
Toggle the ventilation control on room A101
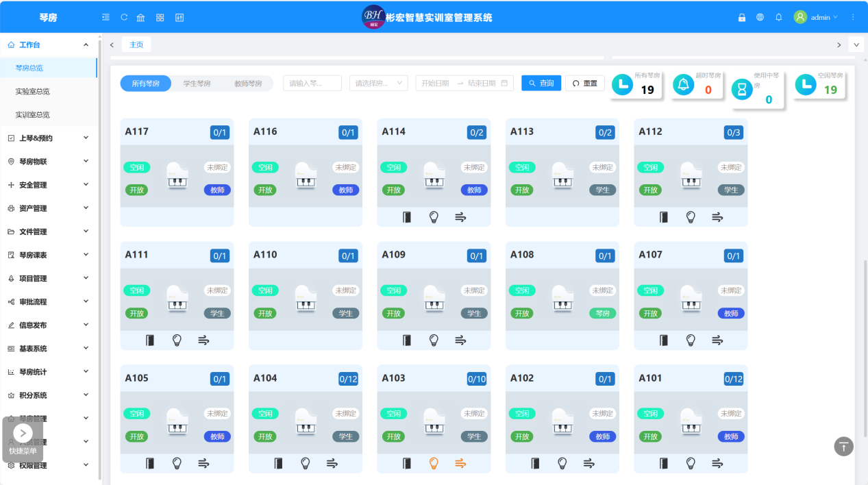click(717, 463)
